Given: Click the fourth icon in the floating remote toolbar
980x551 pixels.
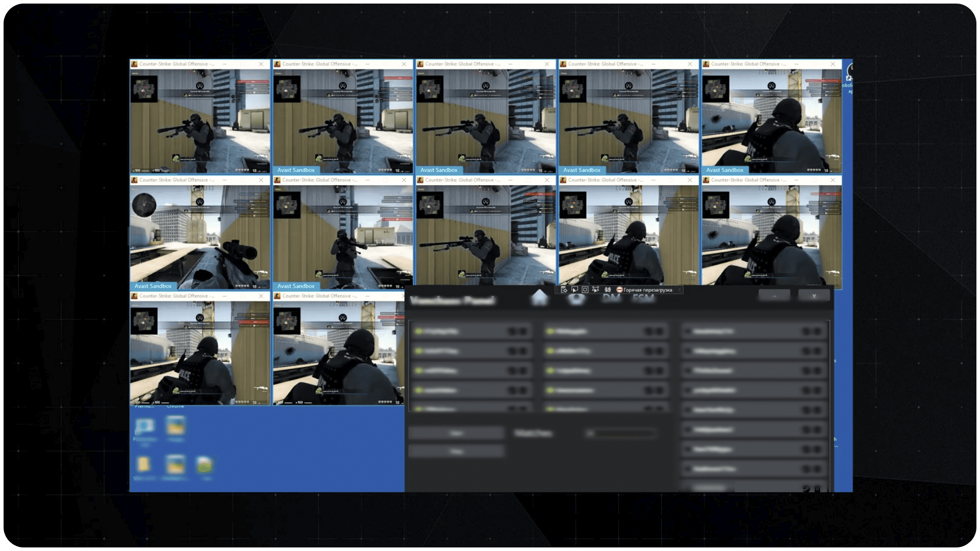Looking at the screenshot, I should [x=596, y=290].
